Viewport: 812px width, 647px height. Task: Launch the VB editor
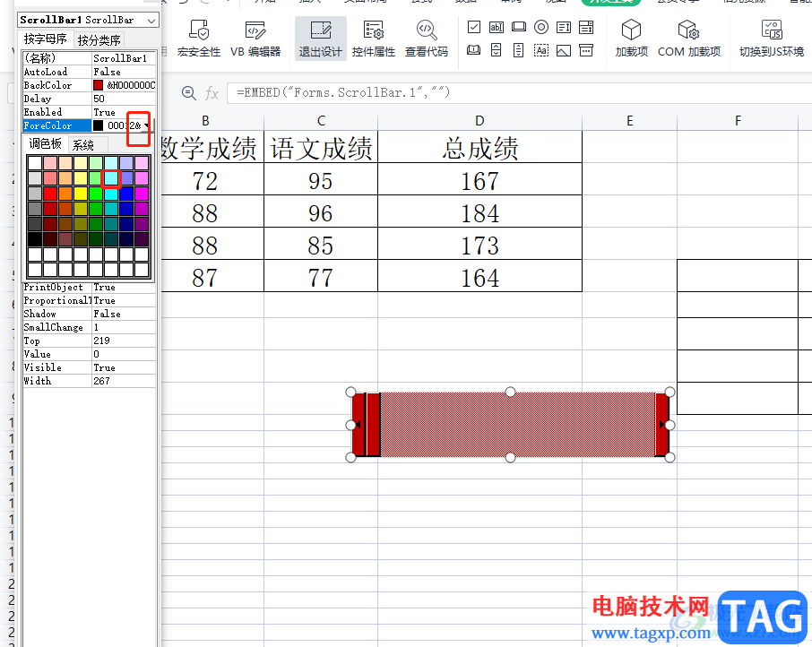click(255, 39)
